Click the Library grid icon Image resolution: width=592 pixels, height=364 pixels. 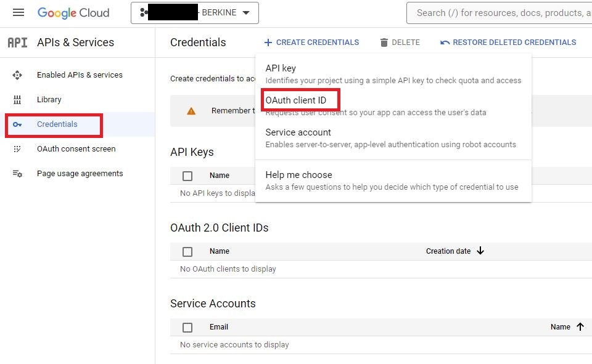point(17,100)
